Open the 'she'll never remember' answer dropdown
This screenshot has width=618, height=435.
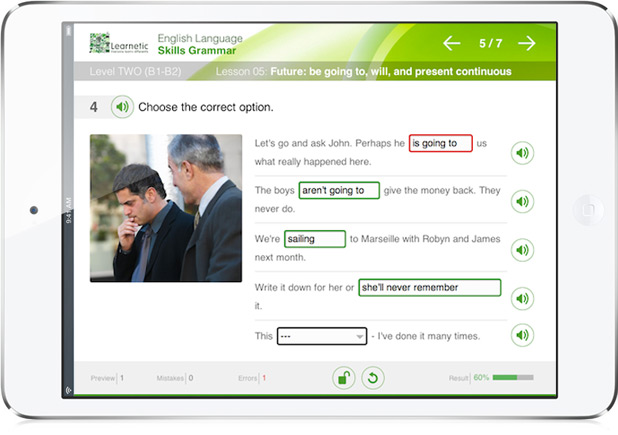430,288
